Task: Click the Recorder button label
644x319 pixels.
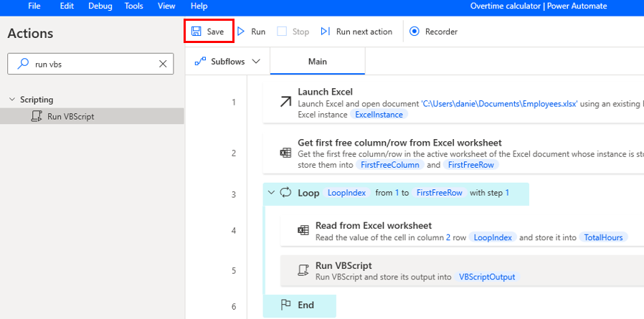Action: [441, 32]
